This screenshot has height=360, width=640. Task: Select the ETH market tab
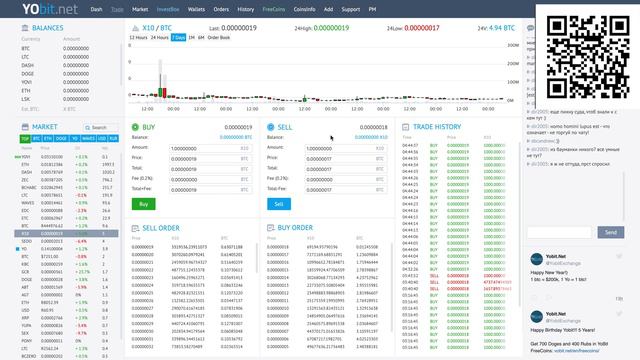[x=48, y=139]
